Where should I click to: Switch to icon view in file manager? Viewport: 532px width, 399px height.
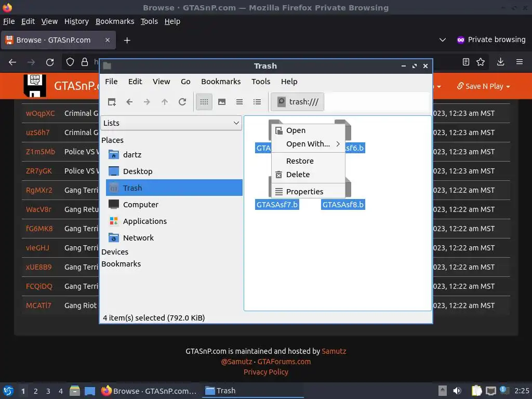pyautogui.click(x=204, y=102)
